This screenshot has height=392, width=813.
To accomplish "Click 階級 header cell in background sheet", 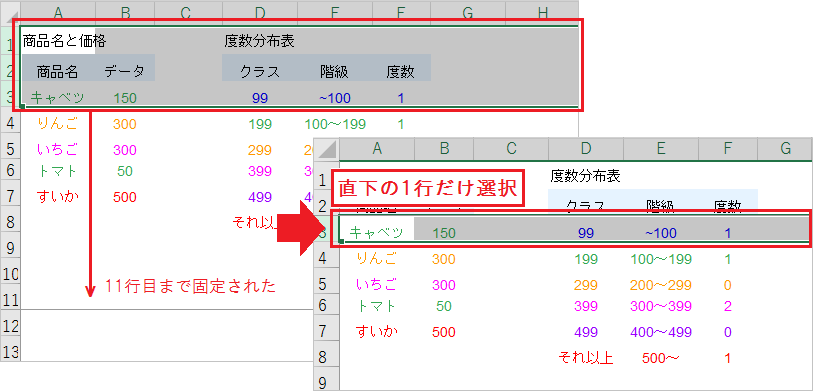I will [x=334, y=72].
